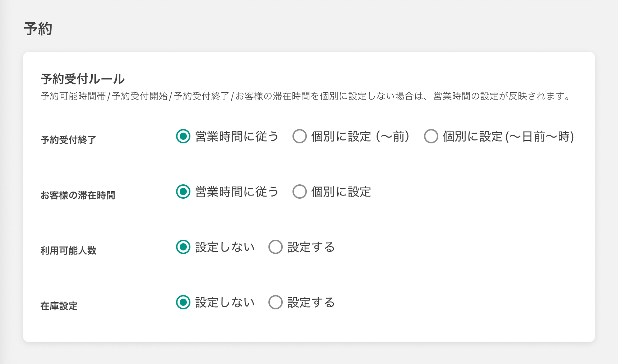Image resolution: width=618 pixels, height=364 pixels.
Task: Enable 設定する for 在庫設定
Action: (x=276, y=303)
